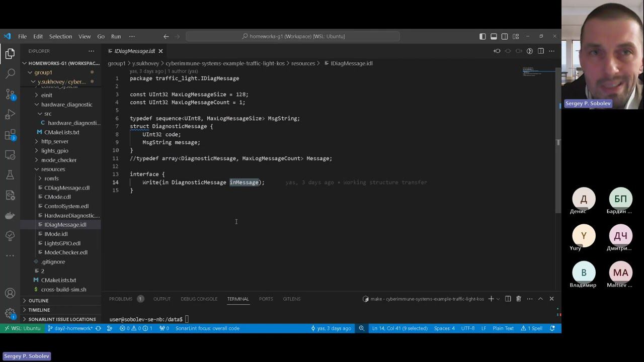The height and width of the screenshot is (362, 644).
Task: Change Plain Text language mode
Action: (x=503, y=328)
